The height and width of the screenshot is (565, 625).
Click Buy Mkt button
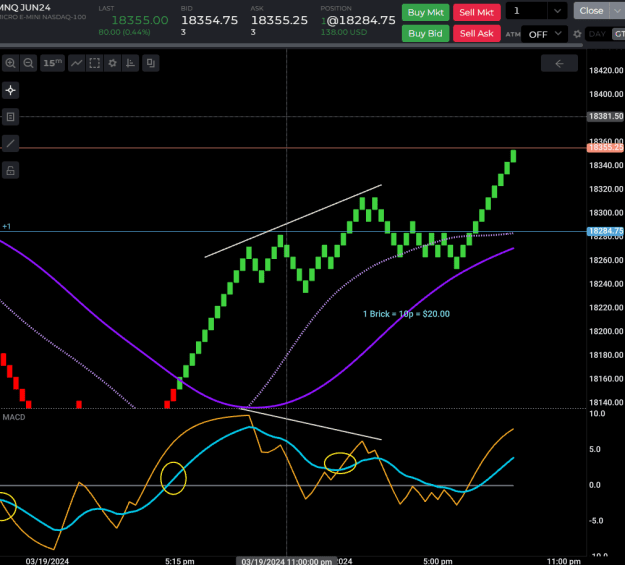click(426, 12)
